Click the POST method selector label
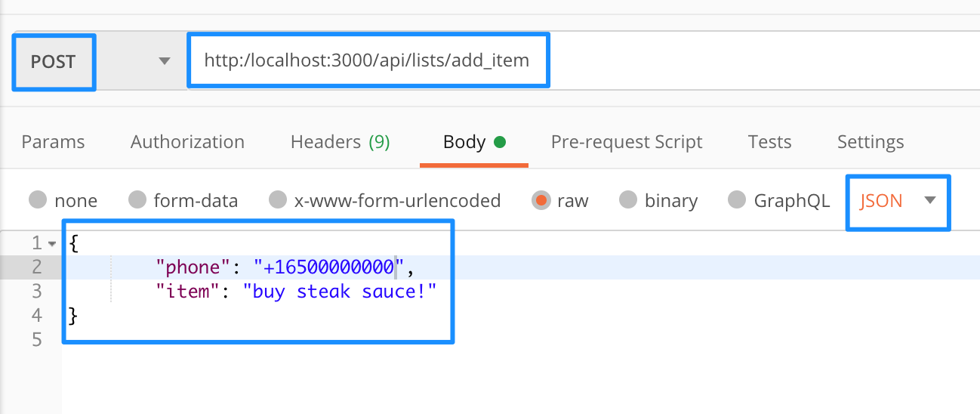980x414 pixels. tap(53, 61)
